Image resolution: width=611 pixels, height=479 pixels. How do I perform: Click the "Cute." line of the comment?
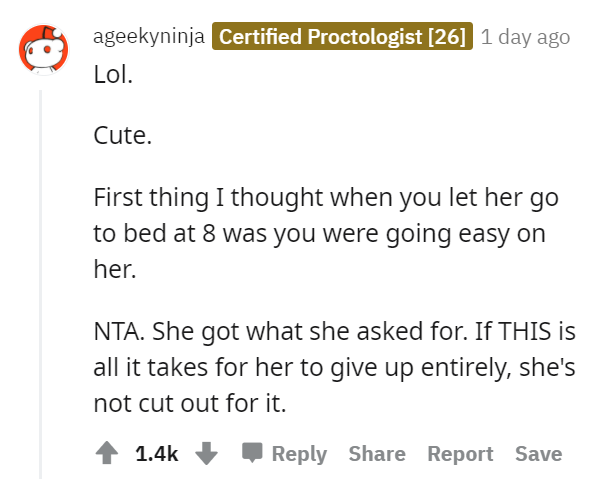click(123, 135)
